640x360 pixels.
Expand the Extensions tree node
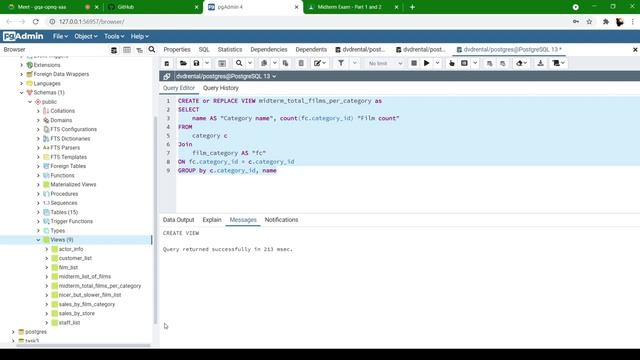22,65
